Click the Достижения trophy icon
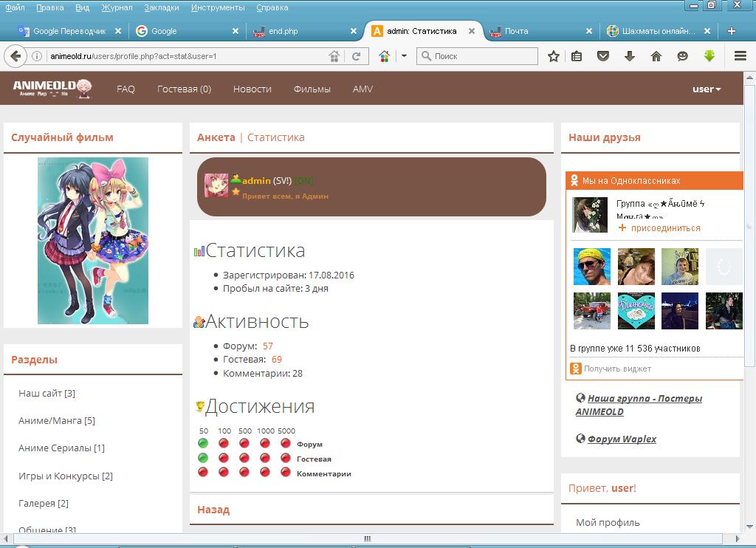The image size is (756, 548). (x=199, y=407)
